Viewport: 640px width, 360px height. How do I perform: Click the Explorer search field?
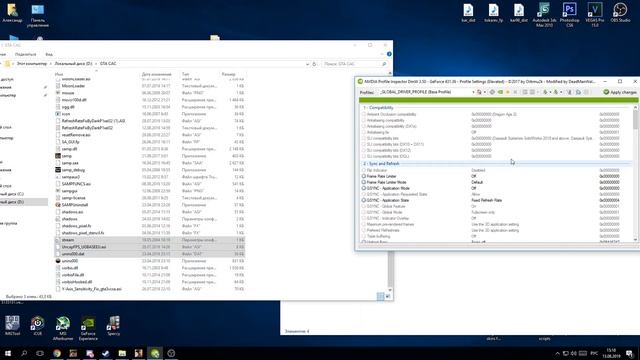click(354, 64)
